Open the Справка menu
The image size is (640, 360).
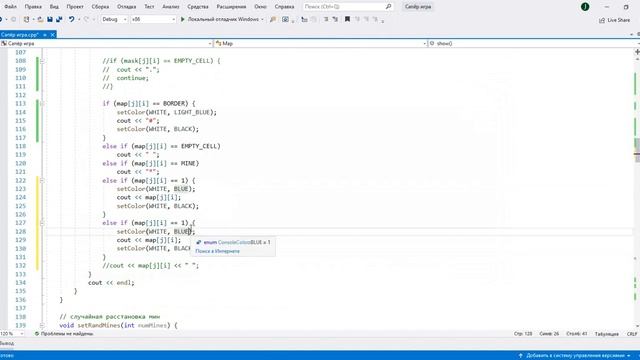point(284,7)
